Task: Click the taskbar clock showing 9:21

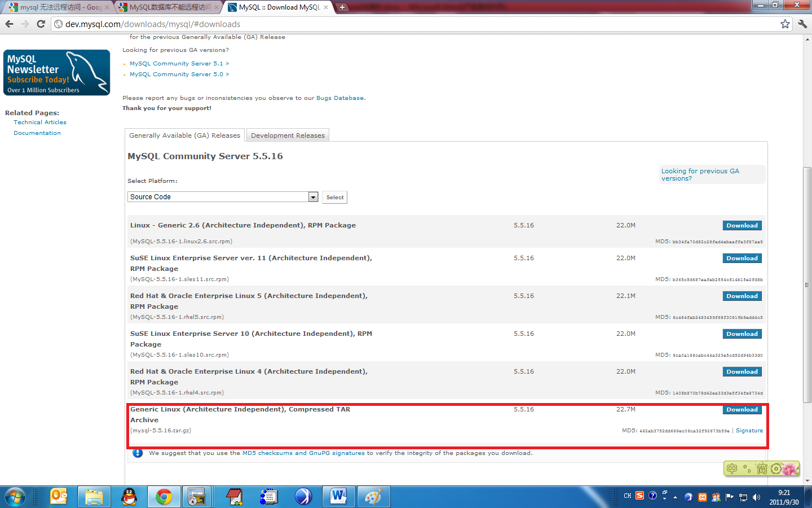Action: (784, 497)
